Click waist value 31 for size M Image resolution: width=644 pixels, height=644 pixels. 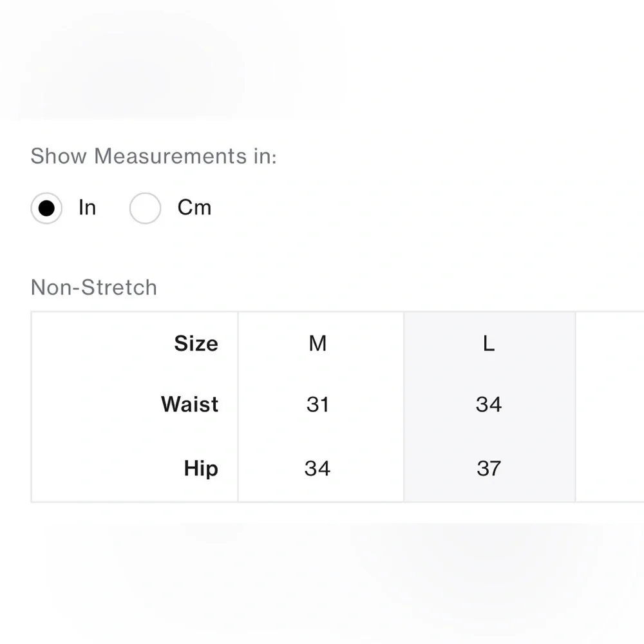click(x=317, y=404)
